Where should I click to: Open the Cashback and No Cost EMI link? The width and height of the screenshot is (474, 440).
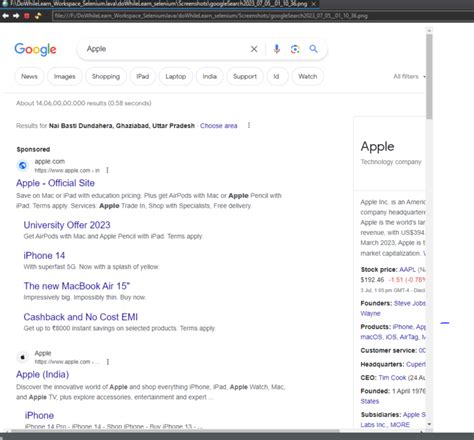tap(81, 317)
